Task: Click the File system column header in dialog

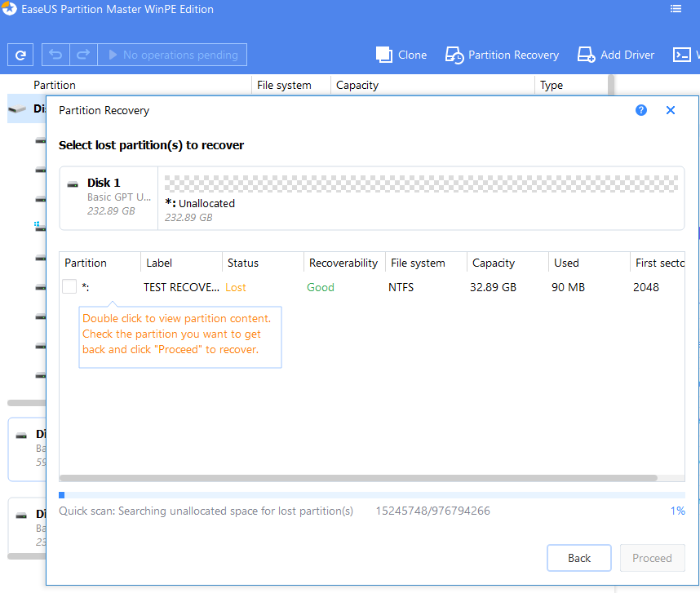Action: (426, 263)
